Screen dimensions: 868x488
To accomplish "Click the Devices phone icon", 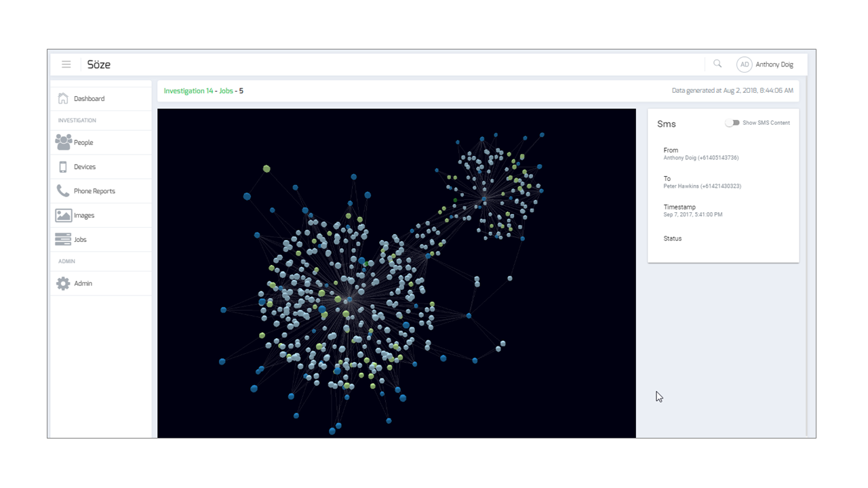I will 63,167.
